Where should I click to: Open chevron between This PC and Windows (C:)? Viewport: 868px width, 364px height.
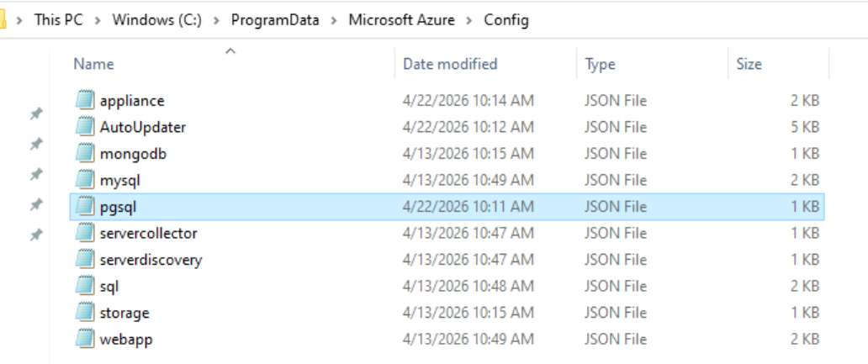tap(98, 20)
